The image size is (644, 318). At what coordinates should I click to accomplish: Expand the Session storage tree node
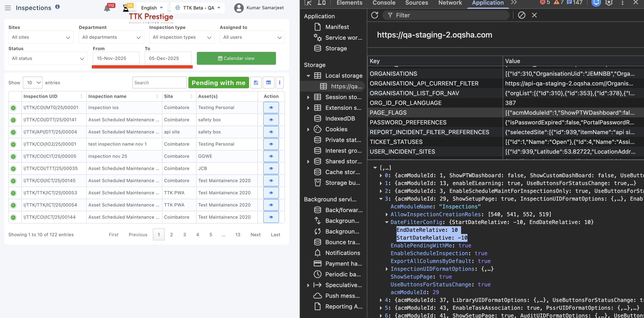(308, 97)
